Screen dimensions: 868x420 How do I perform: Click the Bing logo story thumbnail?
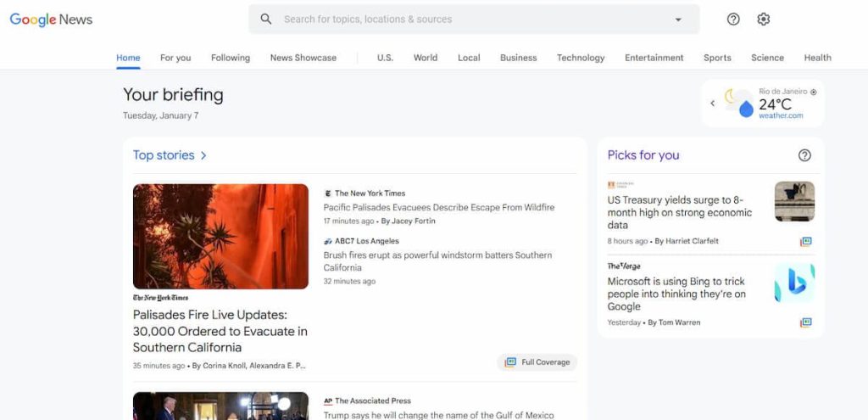794,283
